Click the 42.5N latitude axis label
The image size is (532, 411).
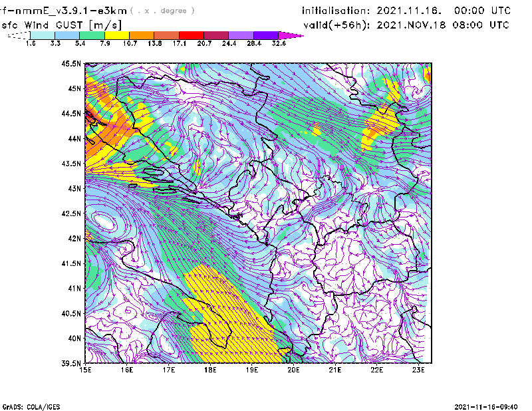click(71, 213)
